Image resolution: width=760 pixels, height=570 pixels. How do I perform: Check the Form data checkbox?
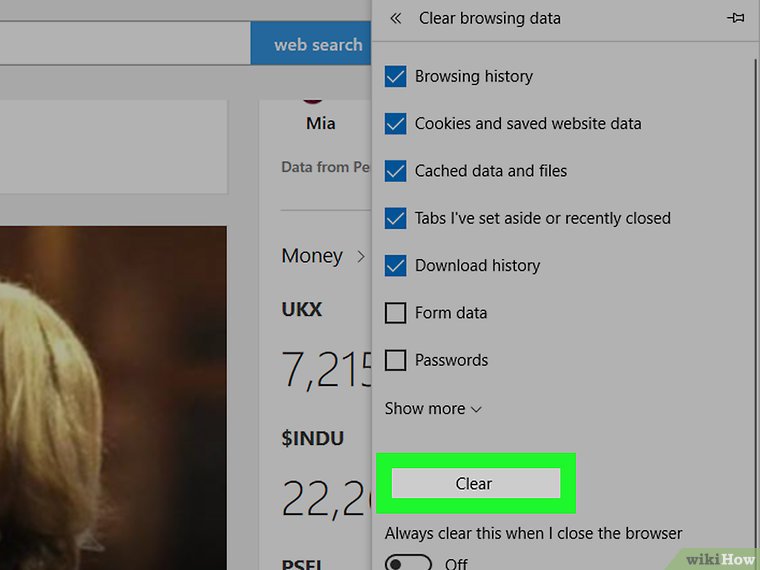click(x=396, y=313)
